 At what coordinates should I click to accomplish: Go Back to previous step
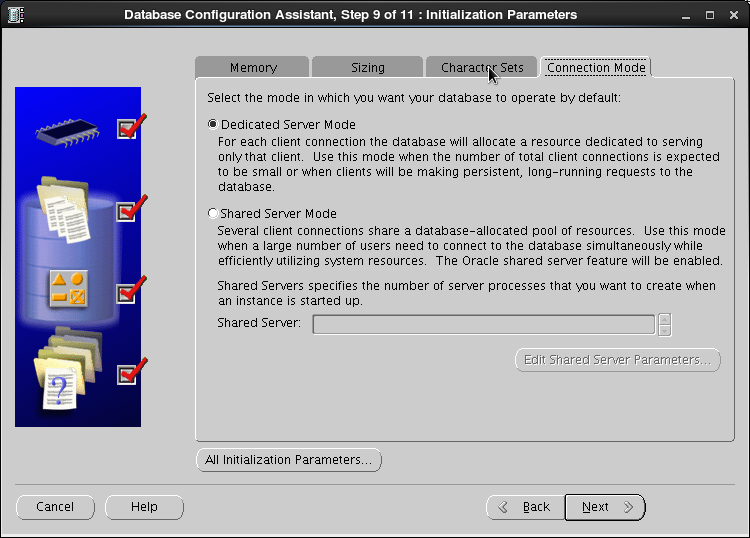coord(526,507)
